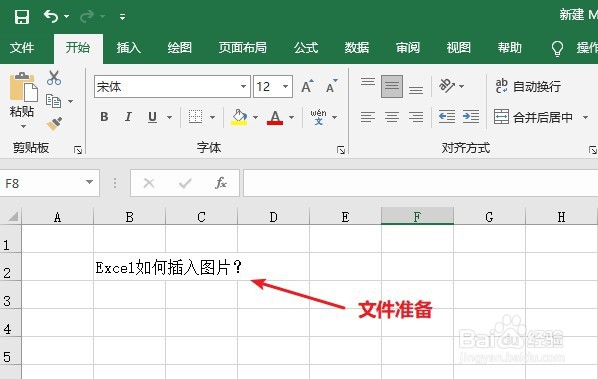The image size is (598, 379).
Task: Open the phonetic guide dropdown arrow
Action: (x=334, y=117)
